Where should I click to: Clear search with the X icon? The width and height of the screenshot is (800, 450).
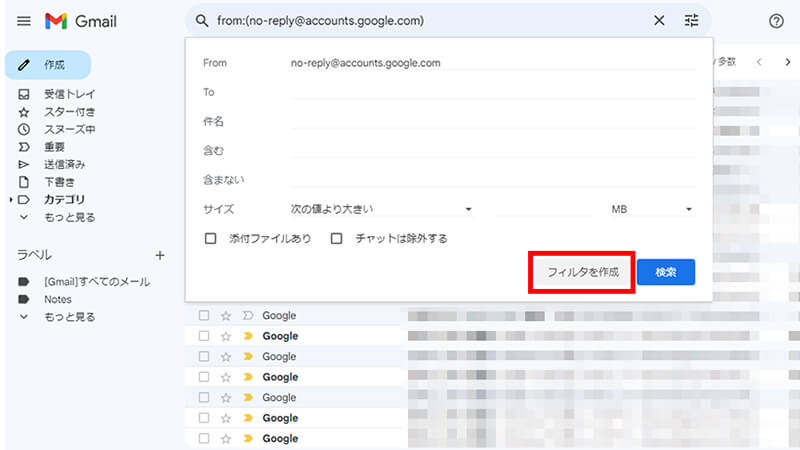pyautogui.click(x=658, y=20)
